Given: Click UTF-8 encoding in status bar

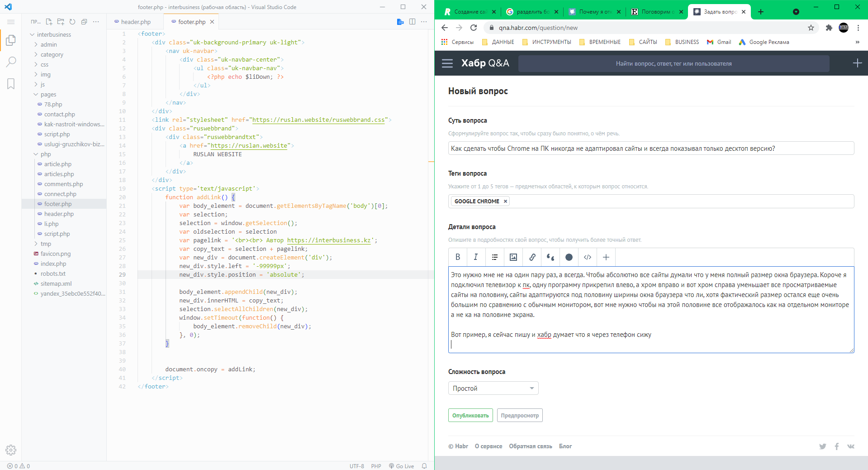Looking at the screenshot, I should 356,466.
